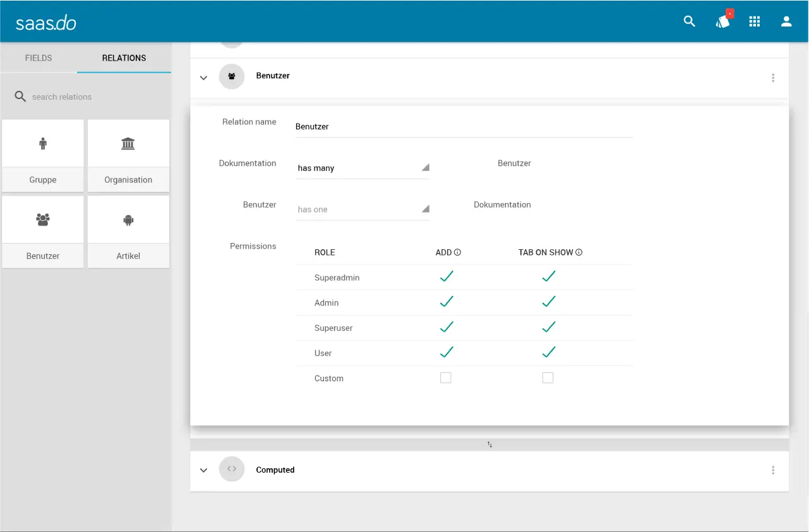
Task: Open the user account profile icon
Action: point(786,21)
